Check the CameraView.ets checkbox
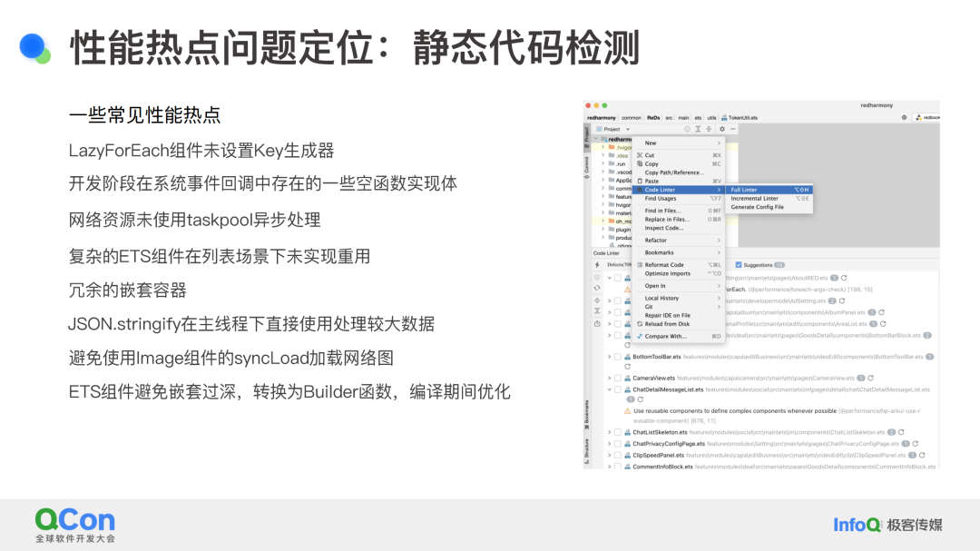980x551 pixels. coord(618,378)
